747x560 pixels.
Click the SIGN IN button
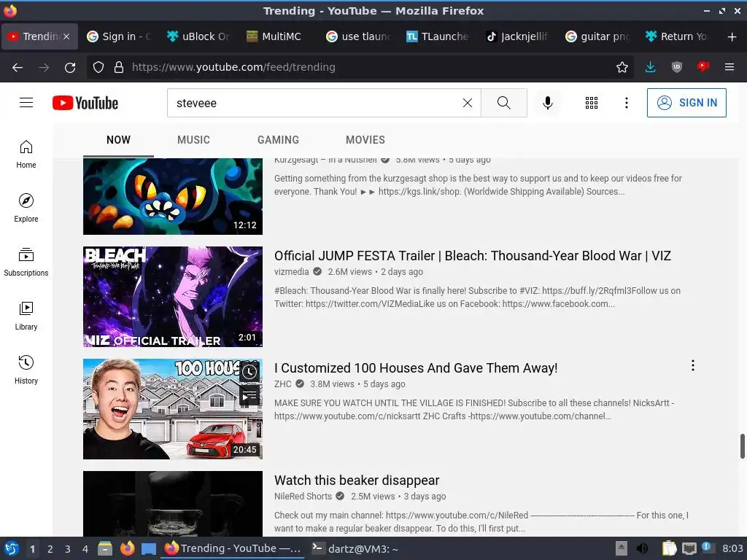pyautogui.click(x=686, y=103)
